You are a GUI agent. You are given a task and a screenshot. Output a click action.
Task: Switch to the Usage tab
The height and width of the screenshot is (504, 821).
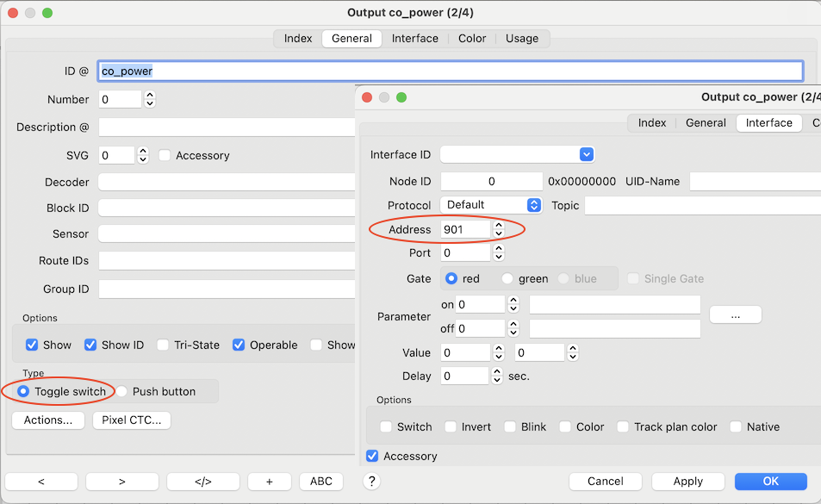point(522,38)
